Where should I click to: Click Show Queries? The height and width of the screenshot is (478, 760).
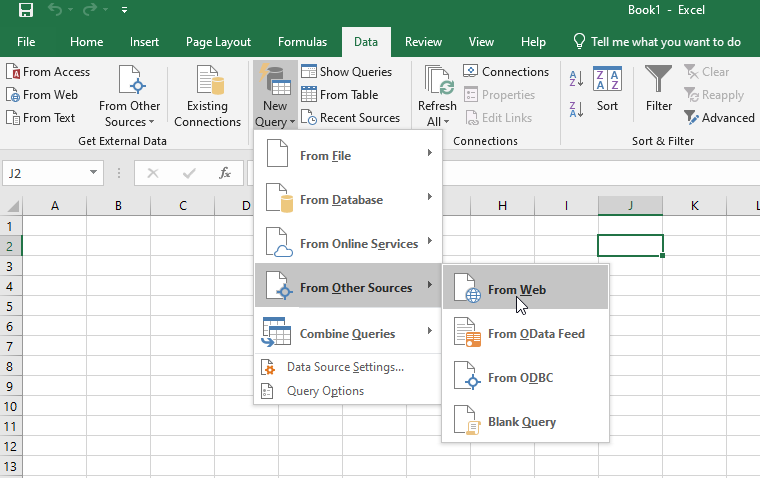346,72
